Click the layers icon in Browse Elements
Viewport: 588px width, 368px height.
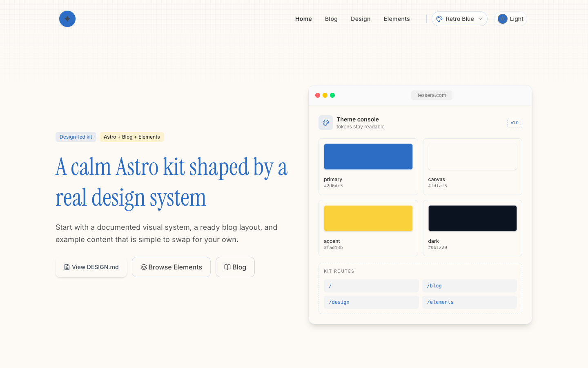point(144,267)
